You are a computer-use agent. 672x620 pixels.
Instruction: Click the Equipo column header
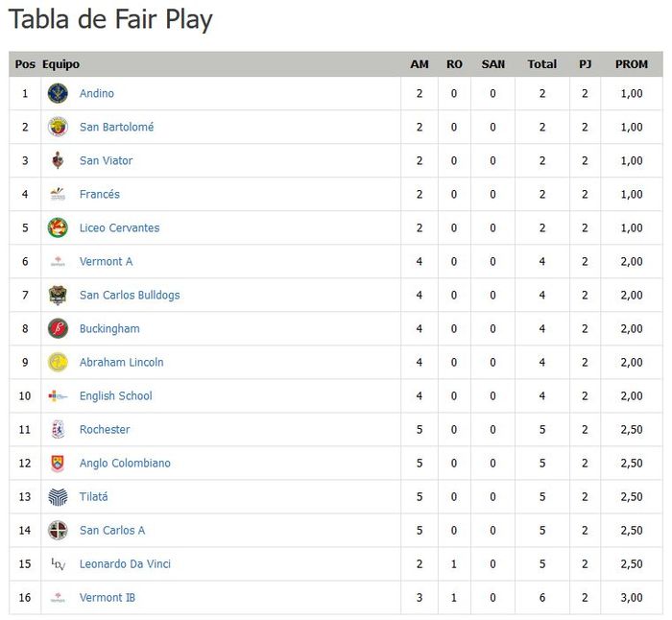[60, 64]
